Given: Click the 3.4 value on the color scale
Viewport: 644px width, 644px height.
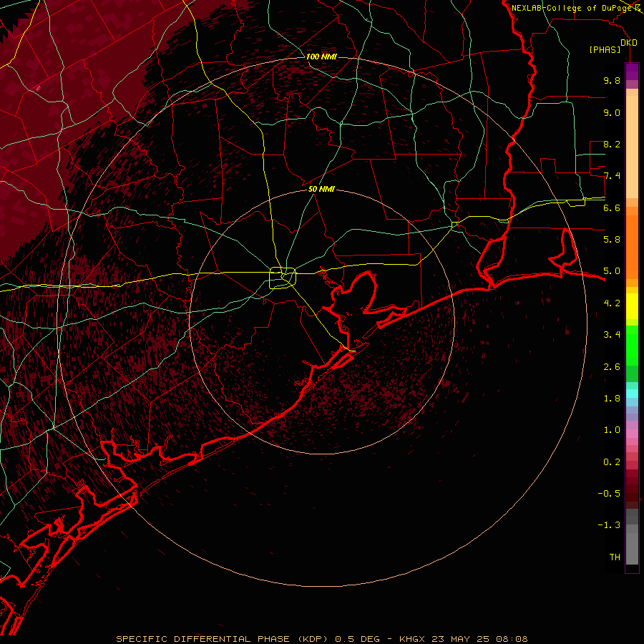Looking at the screenshot, I should [612, 335].
